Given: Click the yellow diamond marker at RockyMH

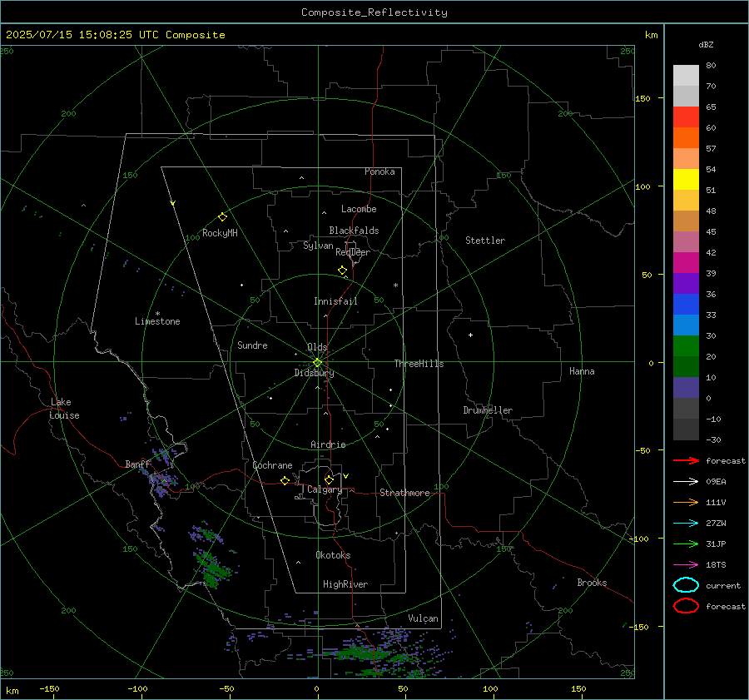Looking at the screenshot, I should (222, 217).
